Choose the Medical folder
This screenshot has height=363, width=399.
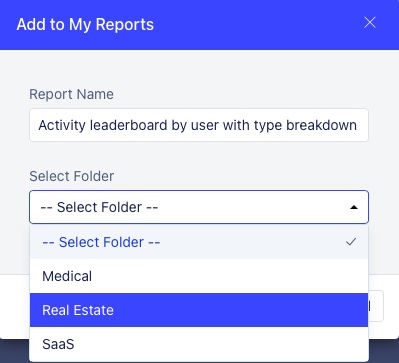pos(199,276)
